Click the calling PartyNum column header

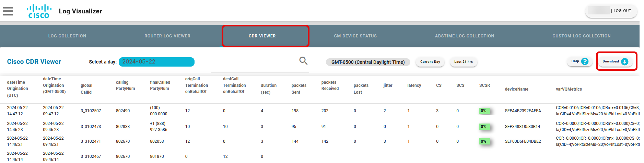click(125, 85)
